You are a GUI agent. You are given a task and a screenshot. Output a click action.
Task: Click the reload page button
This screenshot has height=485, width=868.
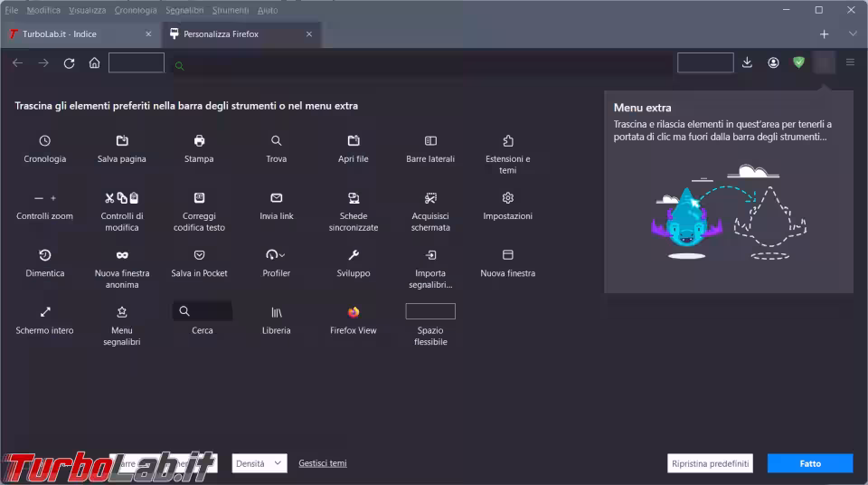click(70, 63)
